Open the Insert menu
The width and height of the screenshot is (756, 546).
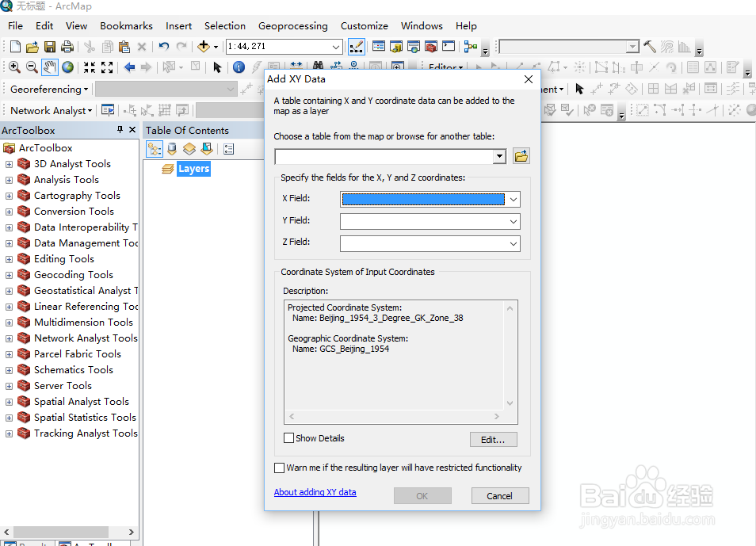click(178, 26)
